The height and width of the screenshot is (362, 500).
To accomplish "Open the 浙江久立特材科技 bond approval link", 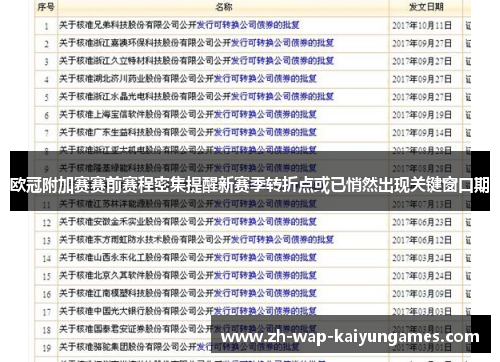I will pyautogui.click(x=196, y=61).
